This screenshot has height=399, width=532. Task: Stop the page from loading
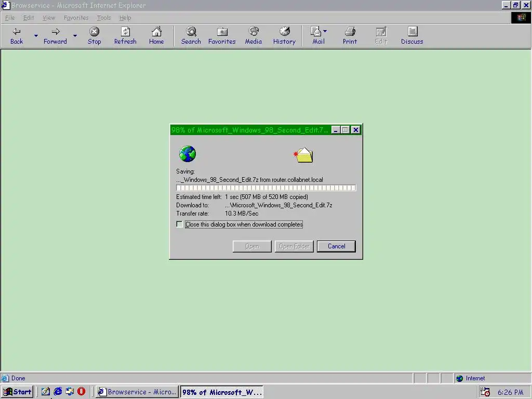click(x=95, y=36)
